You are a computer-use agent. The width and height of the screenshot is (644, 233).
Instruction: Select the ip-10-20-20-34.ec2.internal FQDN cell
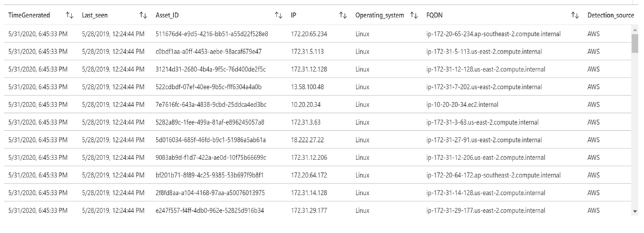(x=462, y=105)
